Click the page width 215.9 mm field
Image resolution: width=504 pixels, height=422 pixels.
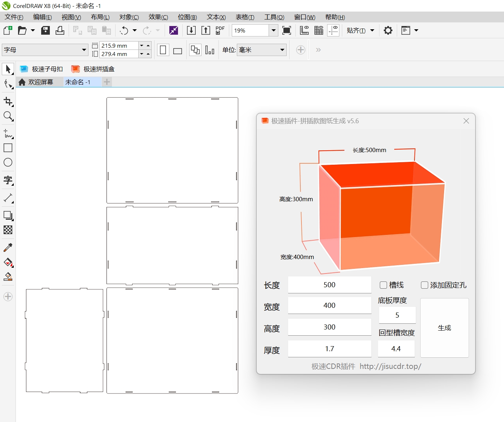point(119,46)
